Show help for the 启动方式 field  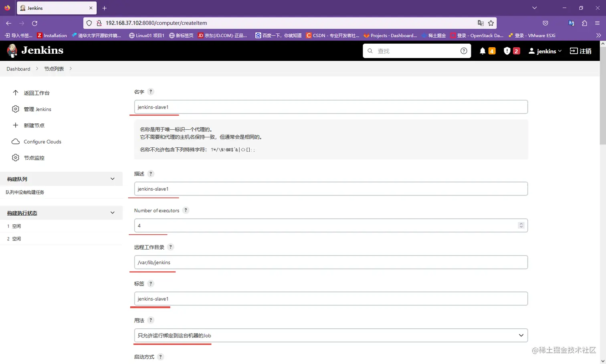160,357
